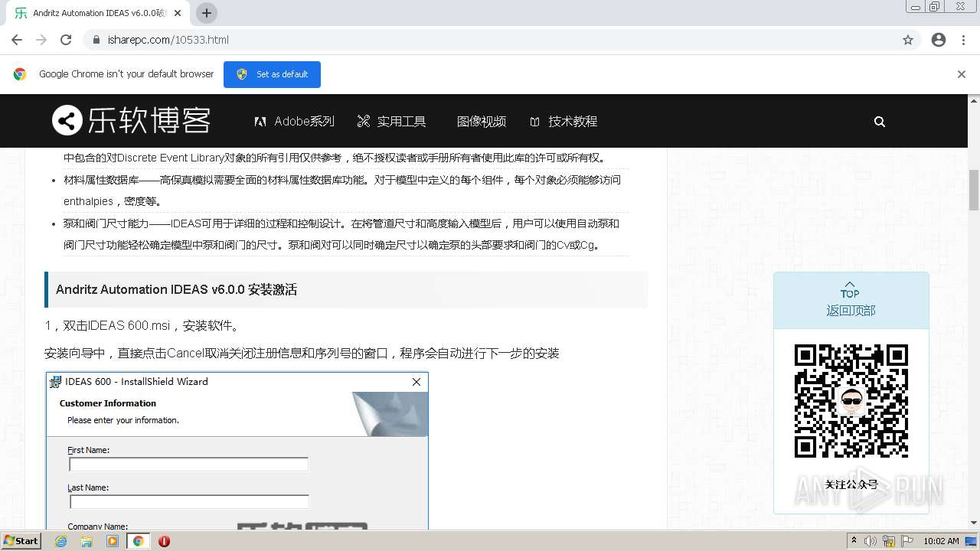The image size is (980, 551).
Task: Click the 材料属性数据库 bullet text
Action: (x=342, y=191)
